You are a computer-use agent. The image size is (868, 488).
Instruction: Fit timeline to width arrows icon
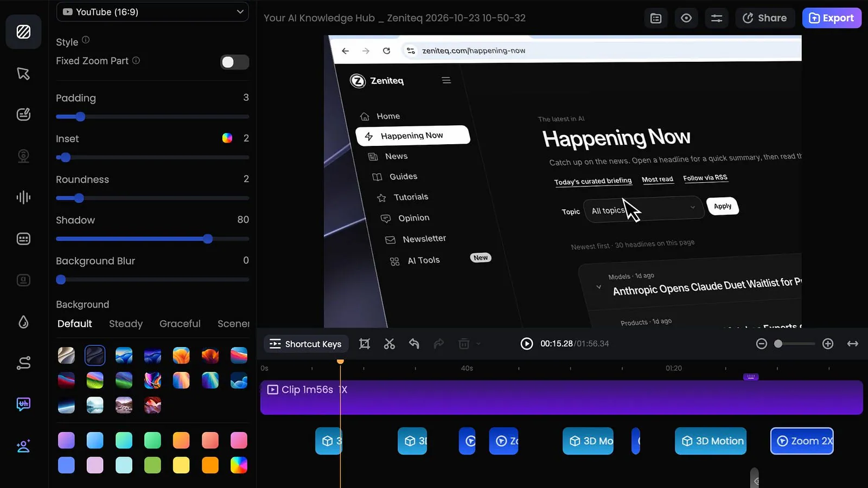tap(853, 344)
